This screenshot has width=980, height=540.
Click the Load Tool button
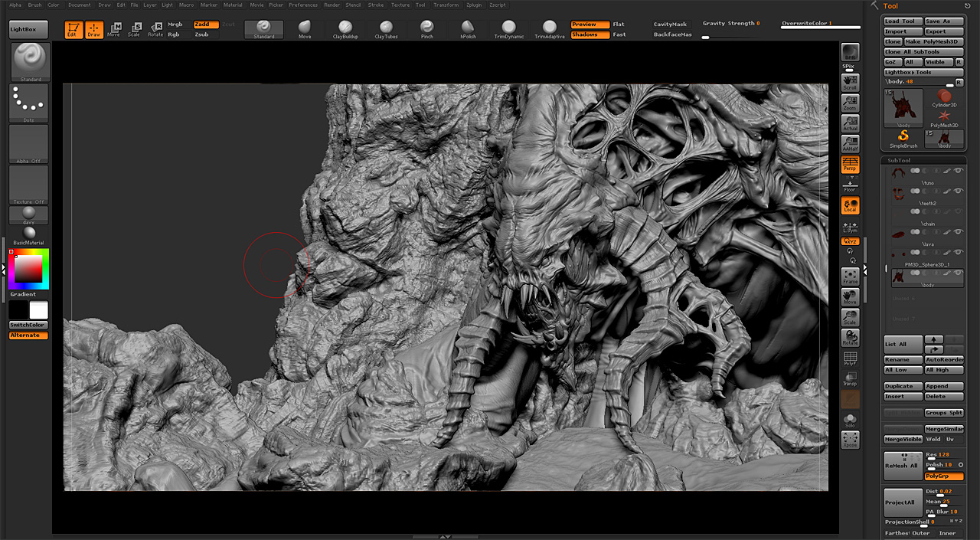click(903, 21)
